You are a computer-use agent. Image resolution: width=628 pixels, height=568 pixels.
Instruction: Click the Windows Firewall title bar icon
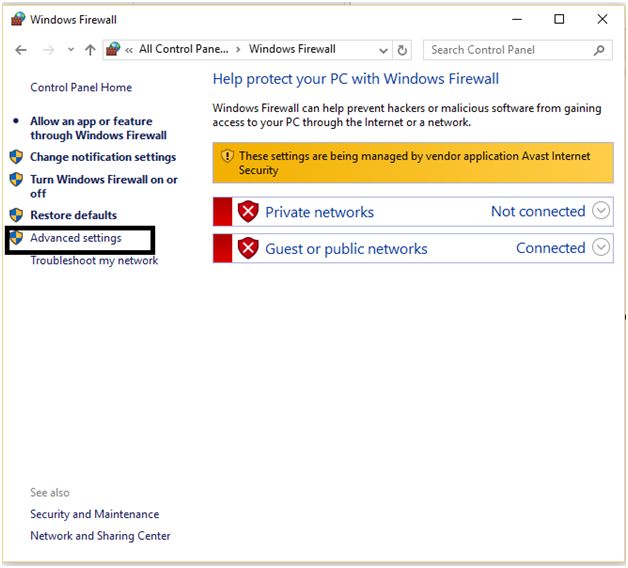pyautogui.click(x=18, y=19)
